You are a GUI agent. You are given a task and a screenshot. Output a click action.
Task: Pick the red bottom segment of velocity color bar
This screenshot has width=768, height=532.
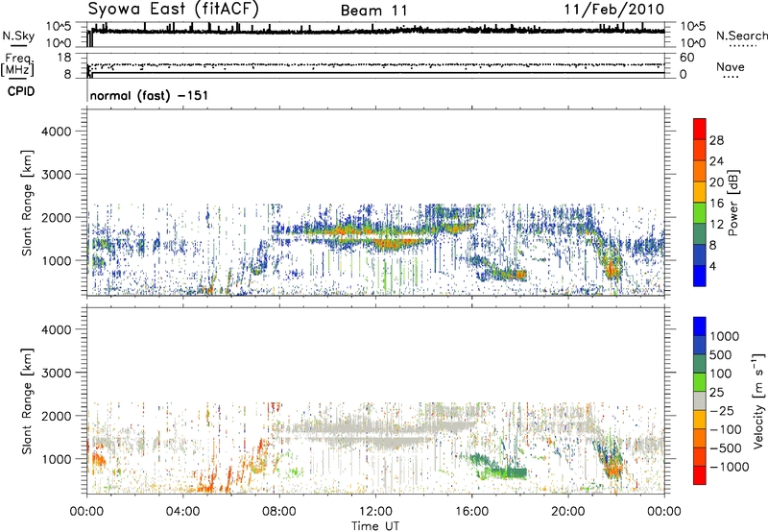[700, 475]
